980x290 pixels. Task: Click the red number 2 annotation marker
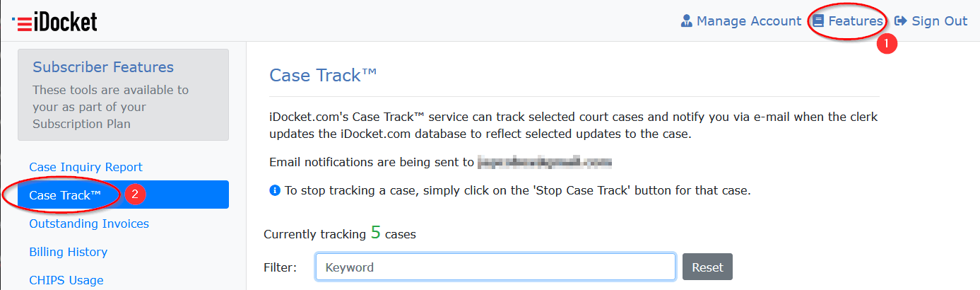pyautogui.click(x=134, y=195)
